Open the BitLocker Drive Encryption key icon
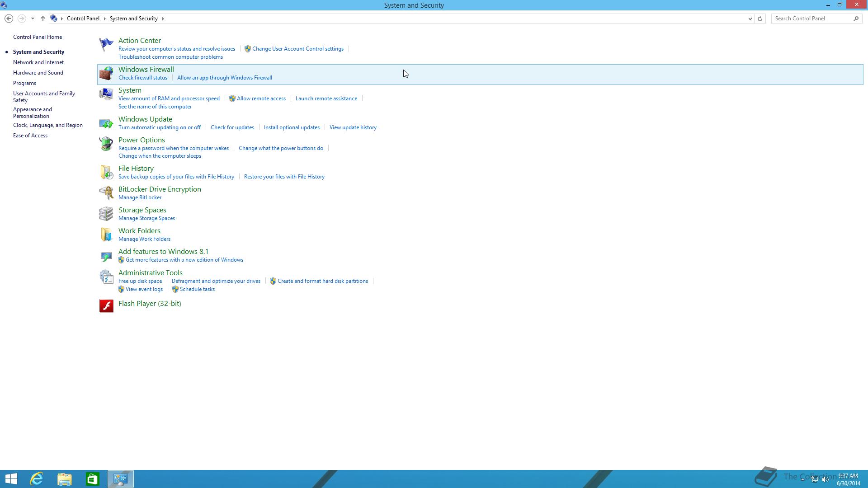868x488 pixels. coord(106,193)
